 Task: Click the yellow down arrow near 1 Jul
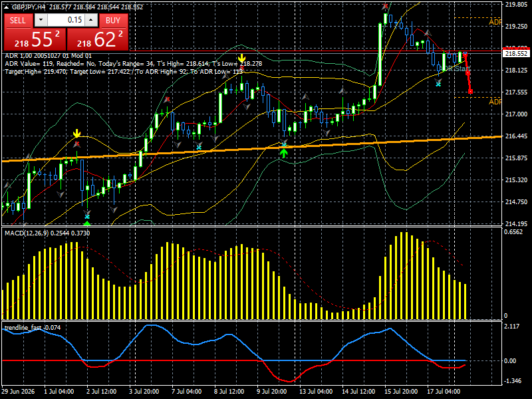[77, 134]
